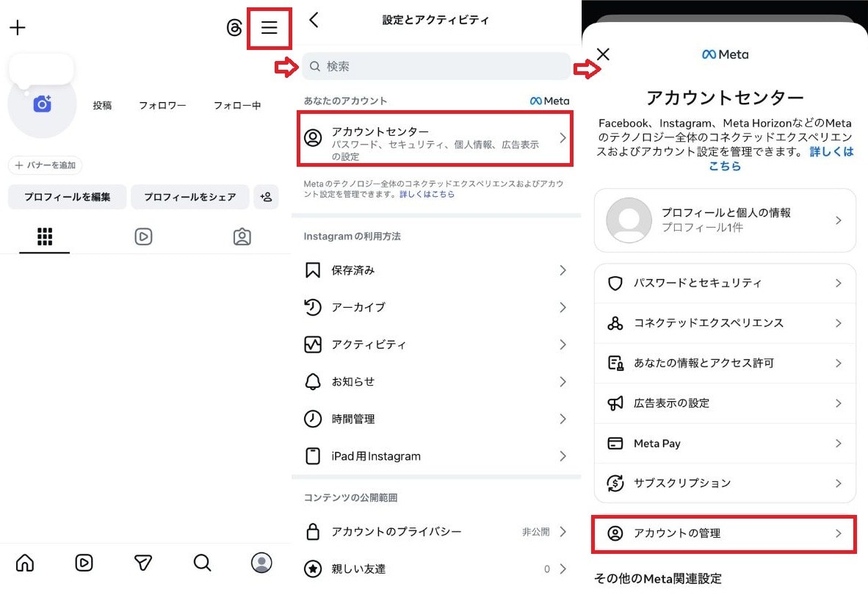Open アカウントセンター row in settings

tap(435, 138)
